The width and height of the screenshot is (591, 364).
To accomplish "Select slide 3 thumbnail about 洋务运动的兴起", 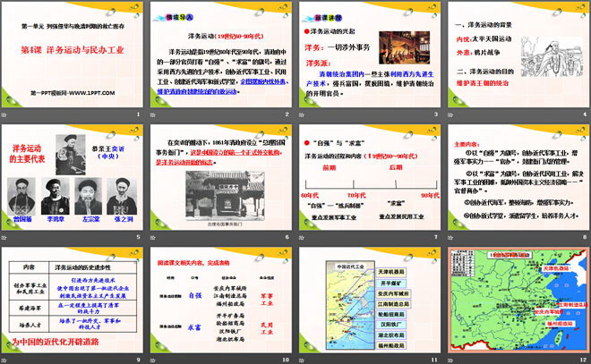I will click(370, 55).
